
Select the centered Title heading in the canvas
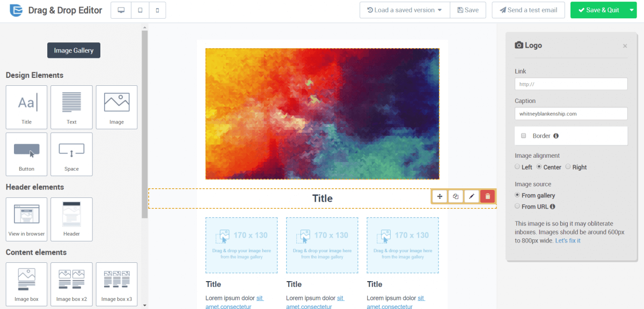click(323, 198)
